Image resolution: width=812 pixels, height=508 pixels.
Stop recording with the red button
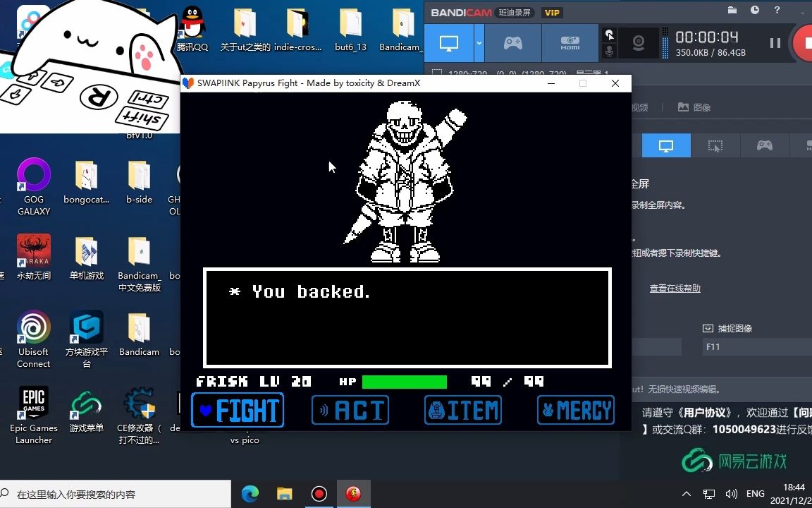click(x=804, y=43)
